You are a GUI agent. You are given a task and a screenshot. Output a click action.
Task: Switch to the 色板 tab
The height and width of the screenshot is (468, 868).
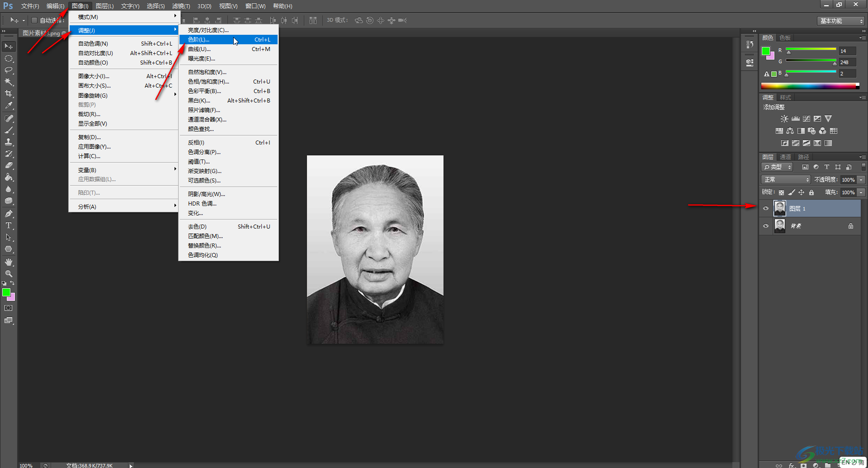[785, 38]
